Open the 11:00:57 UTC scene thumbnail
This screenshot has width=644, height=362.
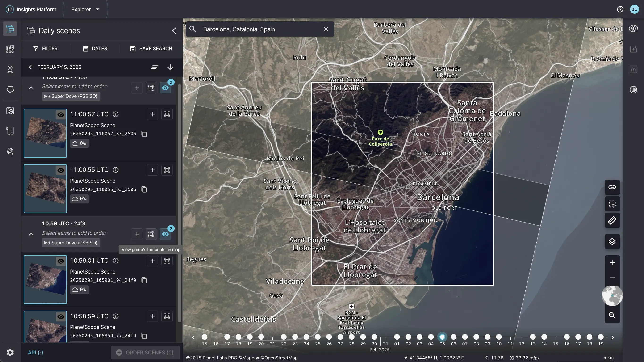click(45, 133)
